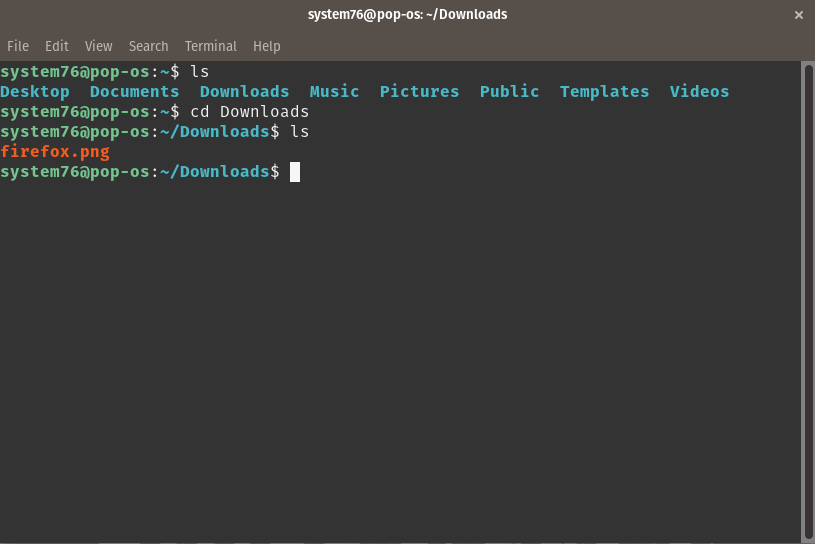This screenshot has width=815, height=544.
Task: Open the File menu
Action: point(18,46)
